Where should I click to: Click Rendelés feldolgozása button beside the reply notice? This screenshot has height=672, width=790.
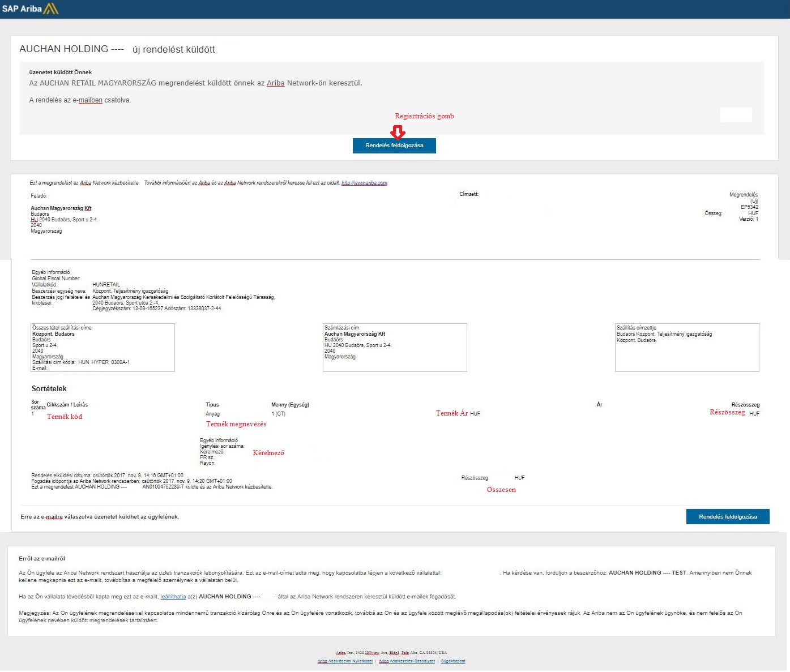(x=728, y=517)
